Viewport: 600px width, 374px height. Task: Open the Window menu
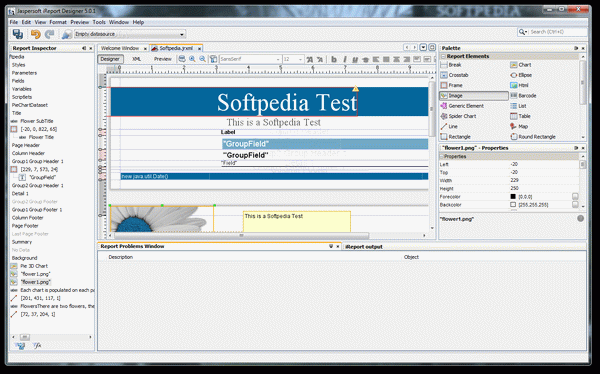click(119, 22)
